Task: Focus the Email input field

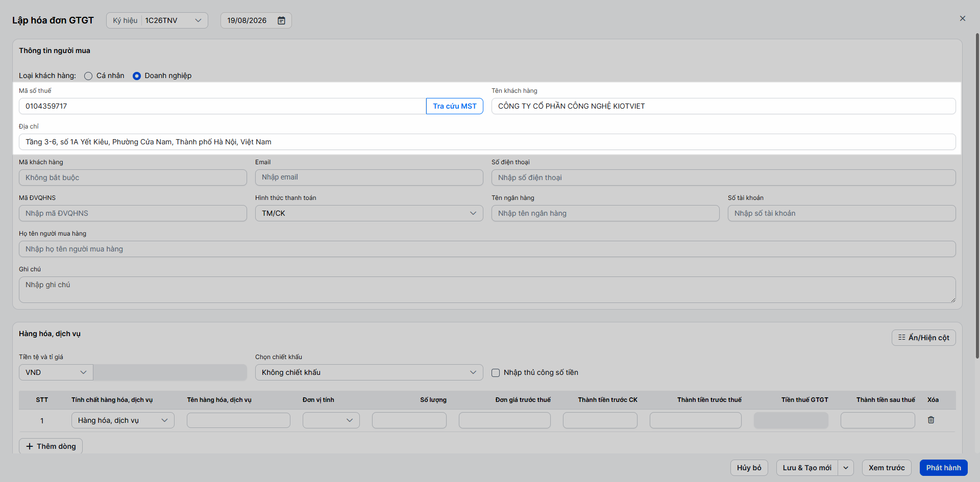Action: click(x=369, y=177)
